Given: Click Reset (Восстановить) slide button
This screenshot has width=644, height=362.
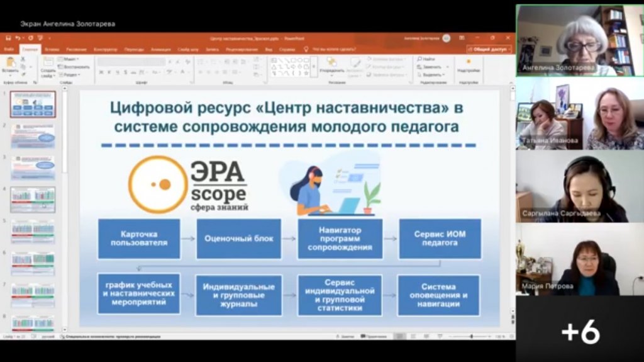Looking at the screenshot, I should [74, 67].
